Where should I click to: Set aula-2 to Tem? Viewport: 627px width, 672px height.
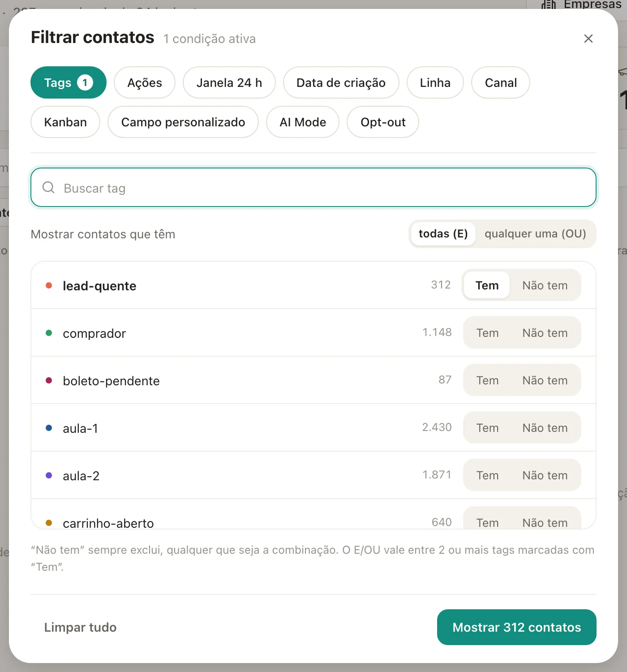pyautogui.click(x=487, y=475)
